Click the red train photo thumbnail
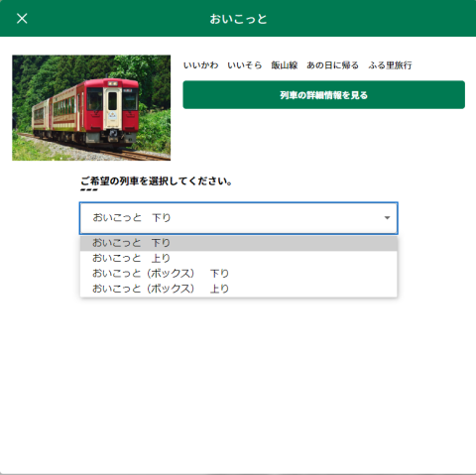Screen dimensions: 476x475 pyautogui.click(x=91, y=108)
